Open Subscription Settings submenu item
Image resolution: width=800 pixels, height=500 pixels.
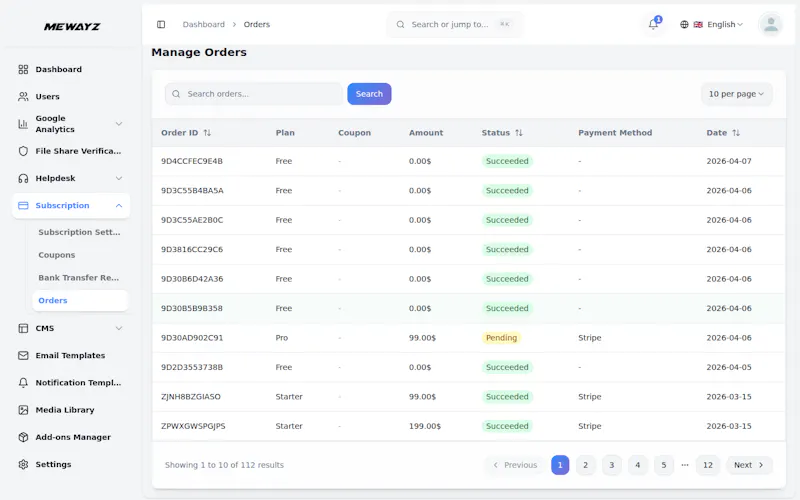click(x=80, y=232)
